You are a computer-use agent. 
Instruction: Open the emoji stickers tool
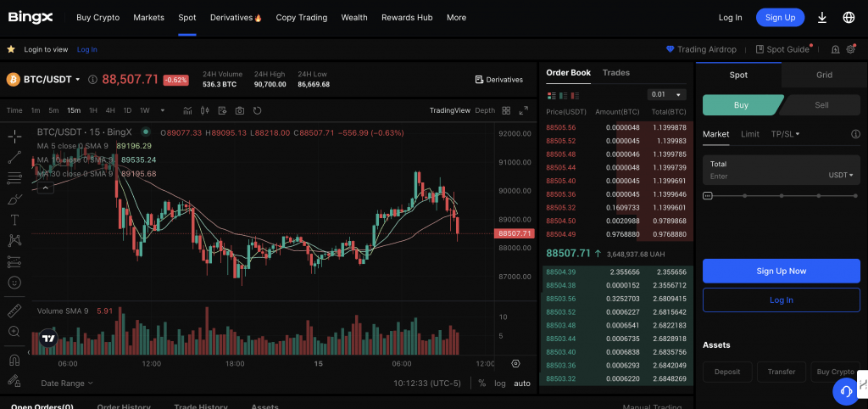click(x=15, y=283)
